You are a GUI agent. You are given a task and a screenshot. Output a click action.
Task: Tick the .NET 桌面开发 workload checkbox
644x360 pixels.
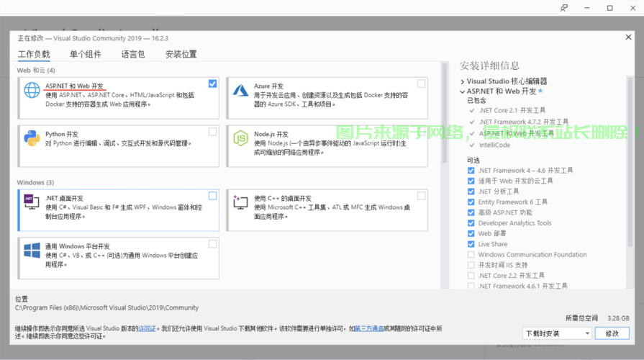coord(212,196)
